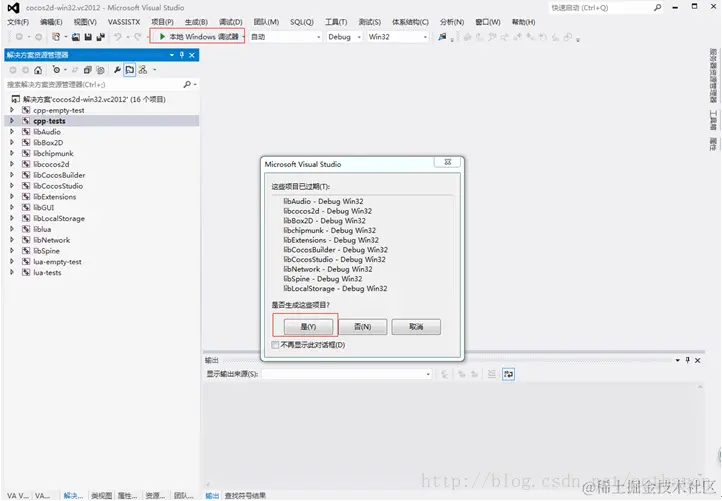The image size is (722, 501).
Task: Open the 工具(T) tools menu
Action: pyautogui.click(x=336, y=22)
